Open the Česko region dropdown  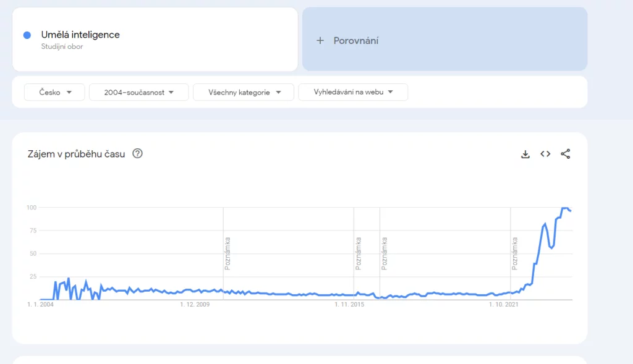point(54,92)
